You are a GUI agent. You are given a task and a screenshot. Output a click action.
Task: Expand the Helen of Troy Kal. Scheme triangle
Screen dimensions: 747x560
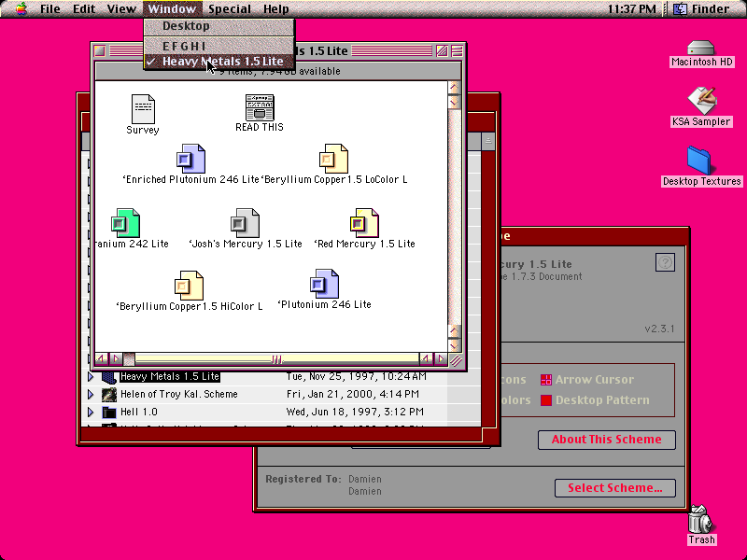[91, 394]
